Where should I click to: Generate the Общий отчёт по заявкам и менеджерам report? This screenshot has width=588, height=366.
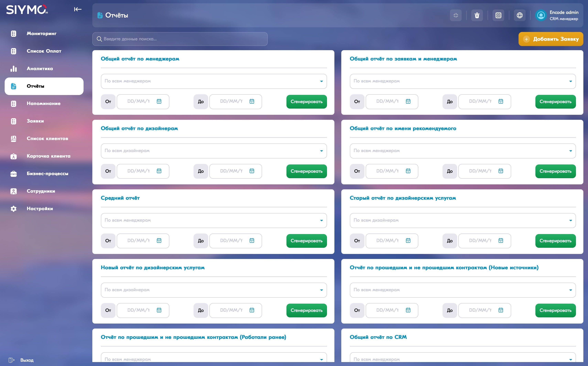tap(555, 102)
